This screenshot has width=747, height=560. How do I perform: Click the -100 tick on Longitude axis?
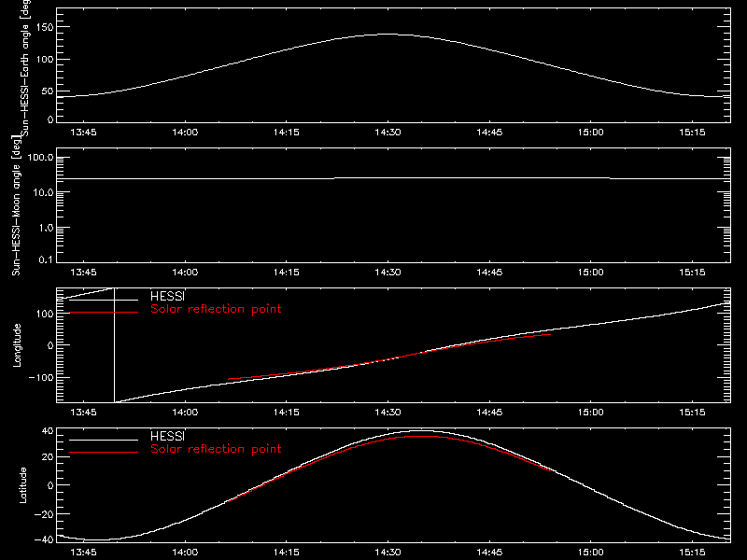(x=41, y=377)
